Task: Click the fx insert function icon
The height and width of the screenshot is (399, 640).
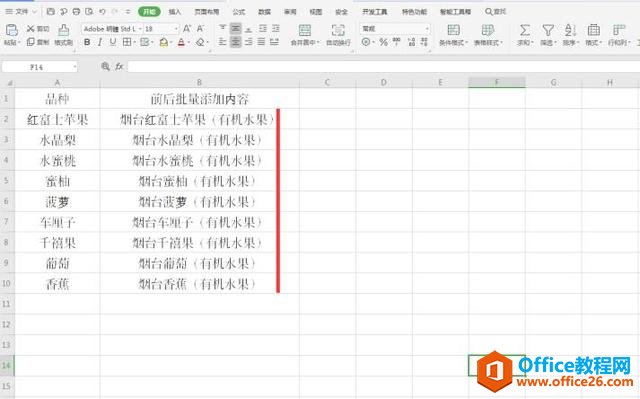Action: [x=119, y=66]
